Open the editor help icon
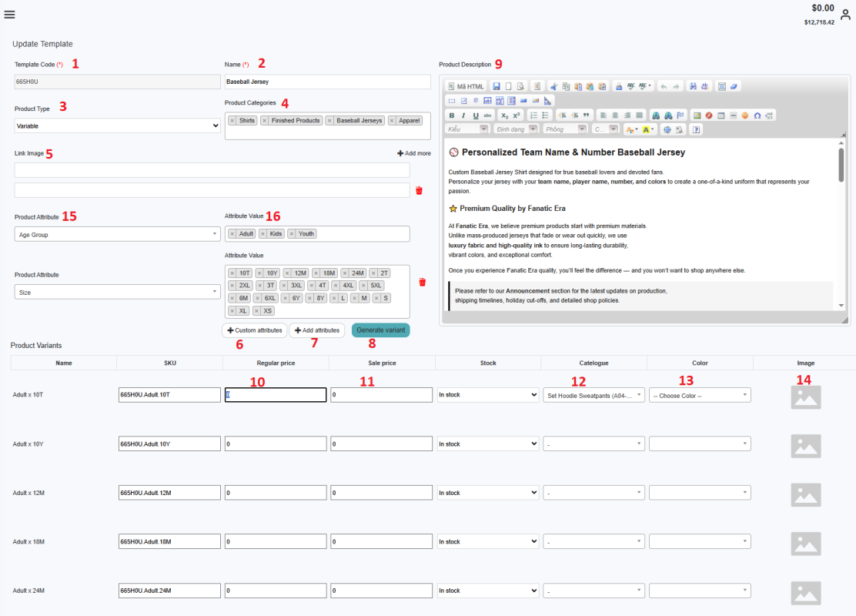The width and height of the screenshot is (856, 616). pos(696,129)
